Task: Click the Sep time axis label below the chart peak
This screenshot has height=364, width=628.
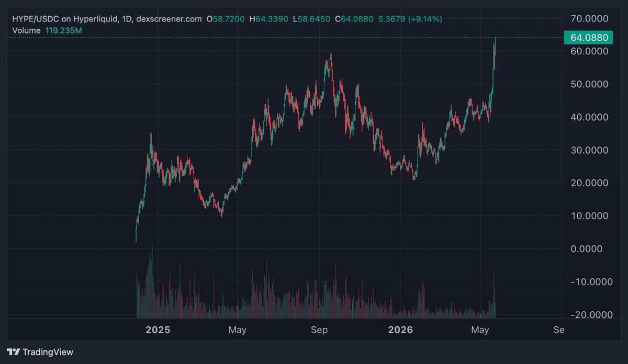Action: click(x=319, y=331)
